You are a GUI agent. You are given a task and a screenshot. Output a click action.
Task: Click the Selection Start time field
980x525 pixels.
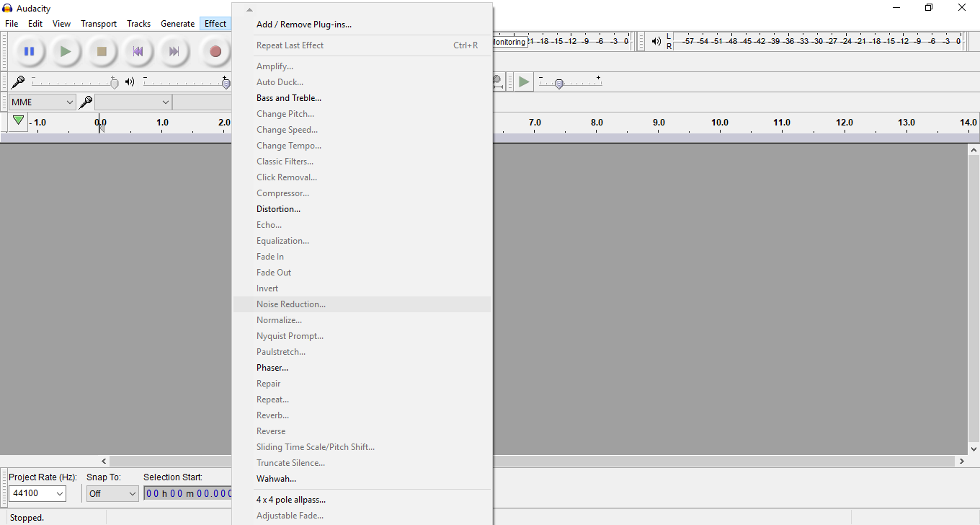188,493
